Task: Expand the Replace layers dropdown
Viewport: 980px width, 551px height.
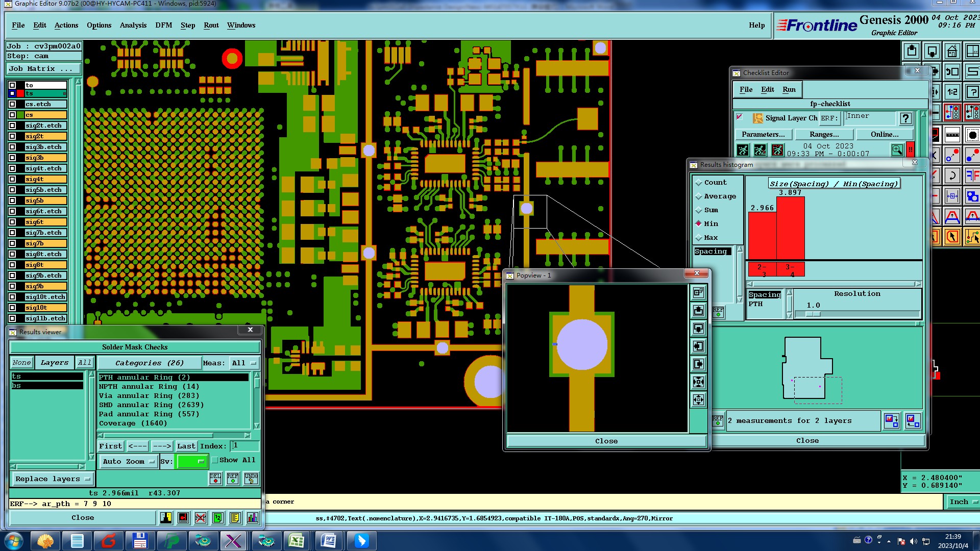Action: tap(53, 479)
